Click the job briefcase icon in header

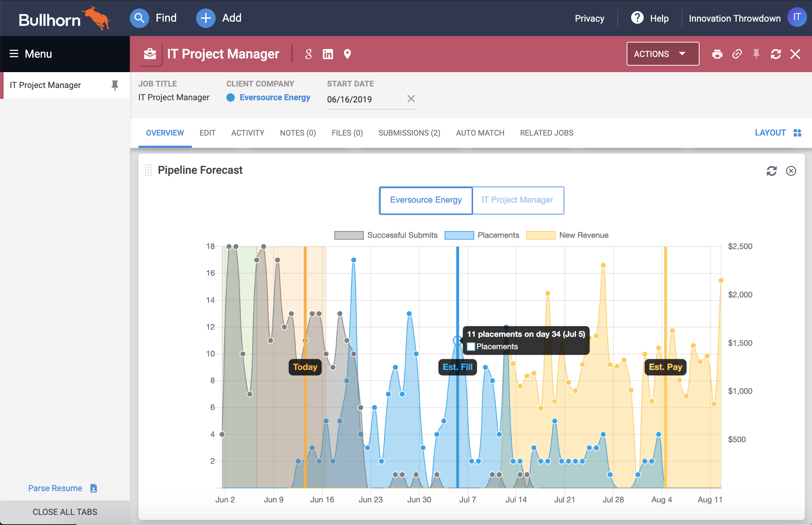click(150, 54)
